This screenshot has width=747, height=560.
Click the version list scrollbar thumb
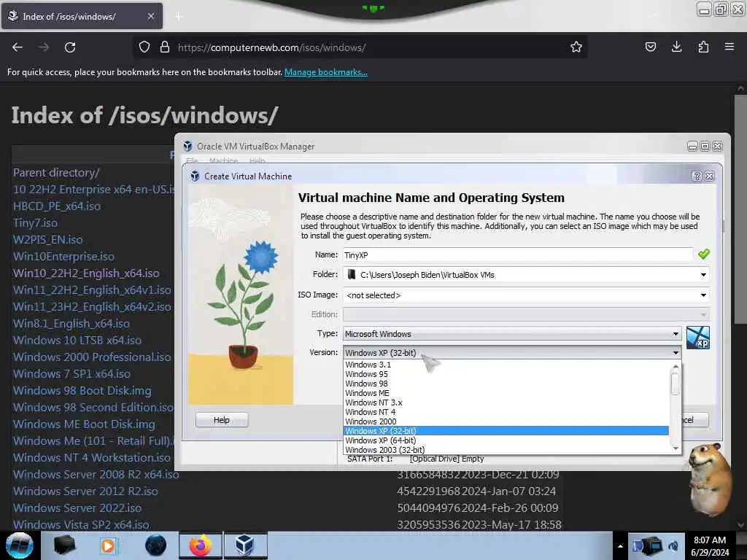[675, 383]
